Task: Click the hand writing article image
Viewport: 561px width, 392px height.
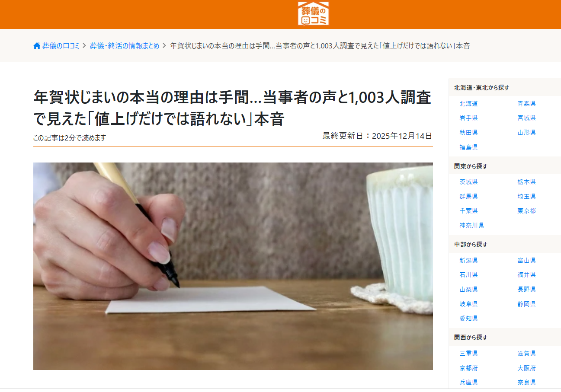Action: point(233,266)
